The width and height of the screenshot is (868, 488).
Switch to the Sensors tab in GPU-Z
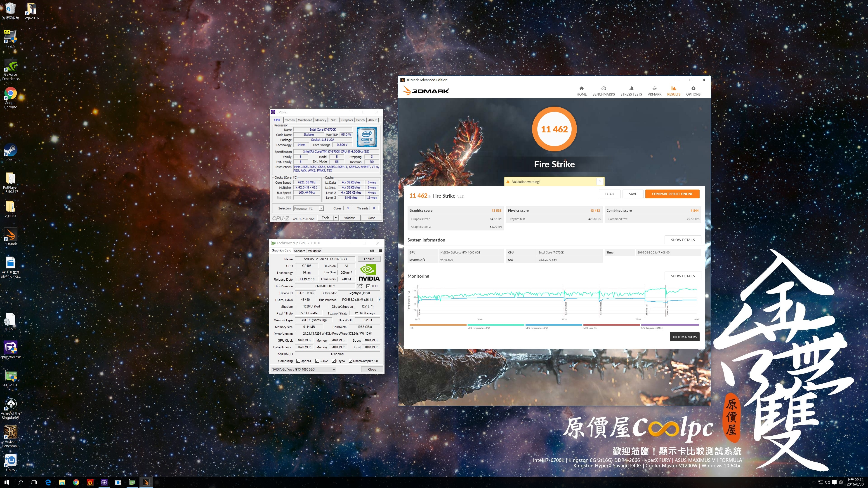coord(299,251)
